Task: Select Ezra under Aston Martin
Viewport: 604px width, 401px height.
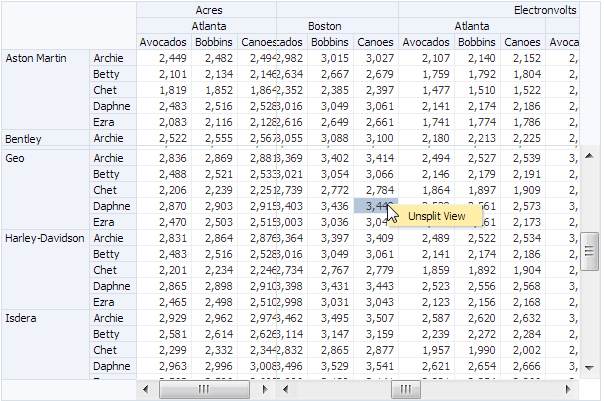Action: [113, 122]
